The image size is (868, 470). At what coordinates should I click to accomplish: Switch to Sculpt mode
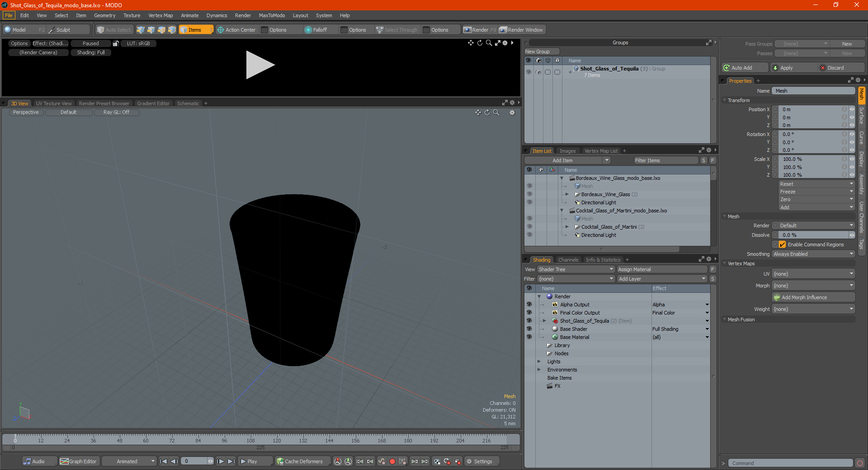click(69, 30)
